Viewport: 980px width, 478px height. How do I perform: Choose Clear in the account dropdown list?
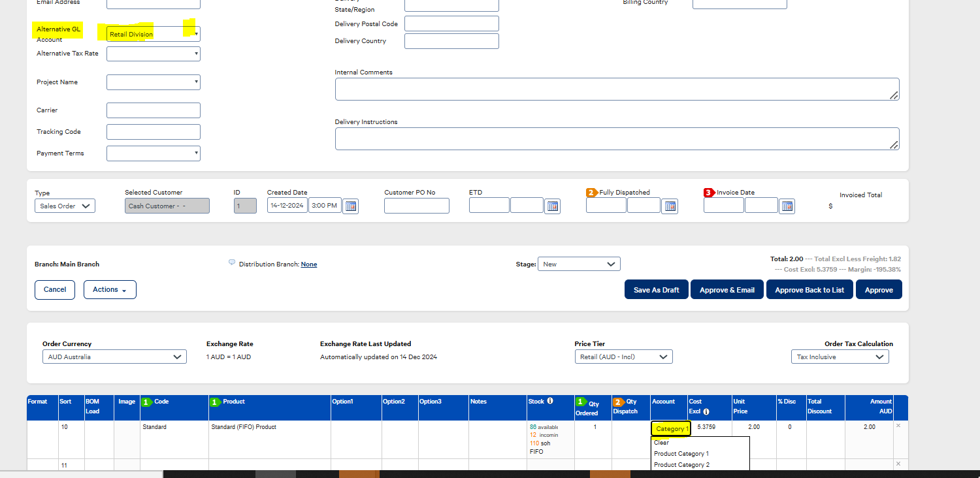click(661, 442)
